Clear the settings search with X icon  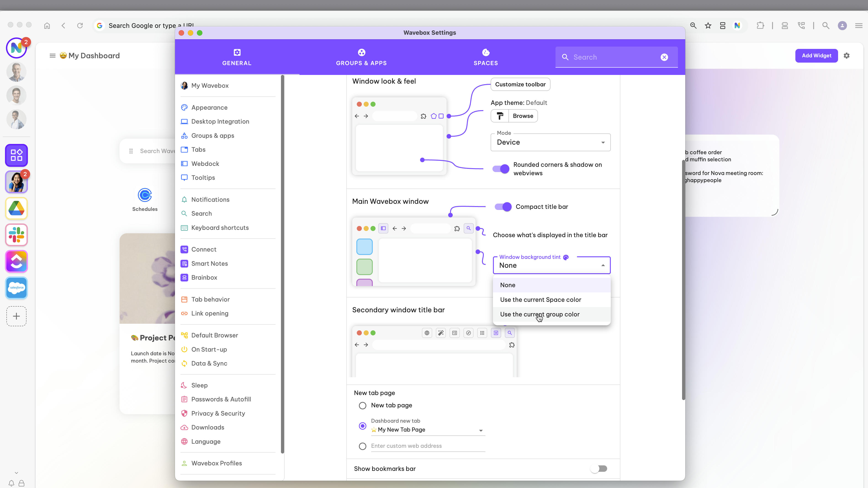(664, 57)
